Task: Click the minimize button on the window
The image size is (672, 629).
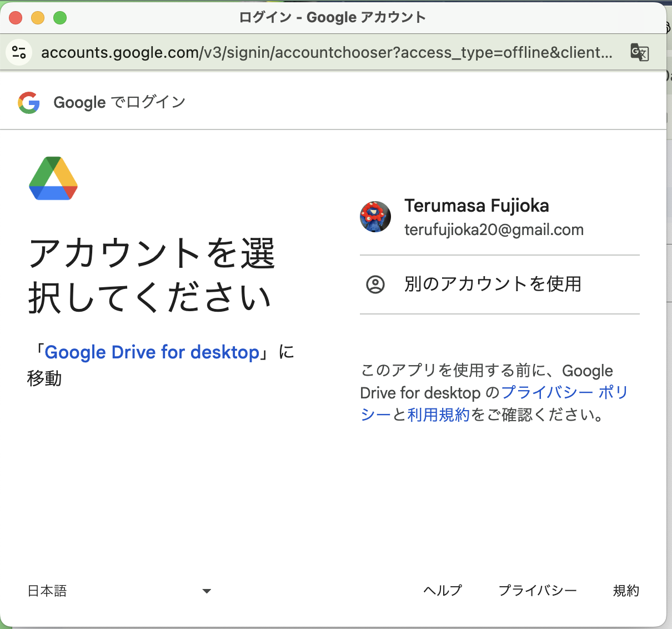Action: pyautogui.click(x=38, y=17)
